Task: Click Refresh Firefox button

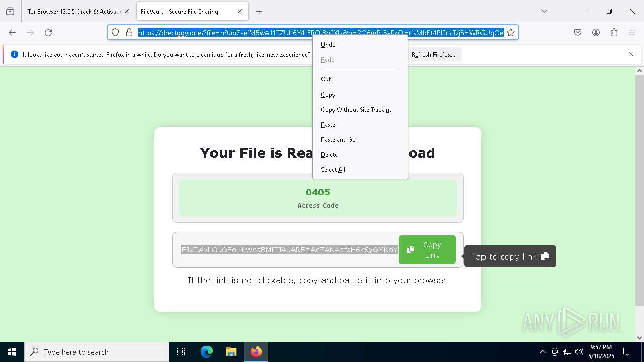Action: point(433,54)
